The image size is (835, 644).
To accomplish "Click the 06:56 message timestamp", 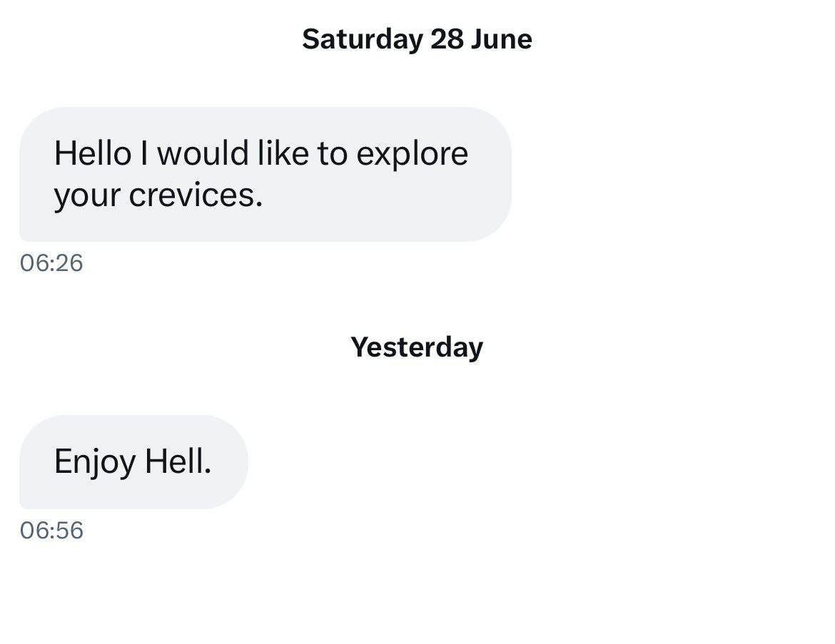I will point(51,531).
